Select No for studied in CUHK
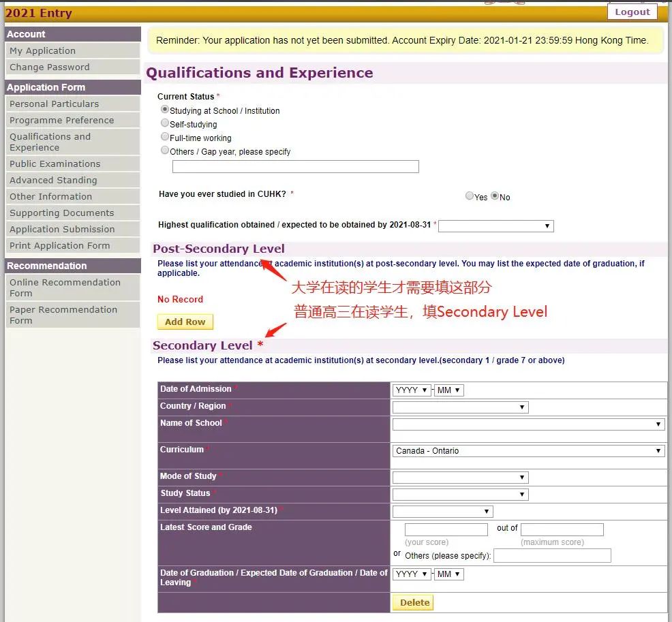 point(495,196)
